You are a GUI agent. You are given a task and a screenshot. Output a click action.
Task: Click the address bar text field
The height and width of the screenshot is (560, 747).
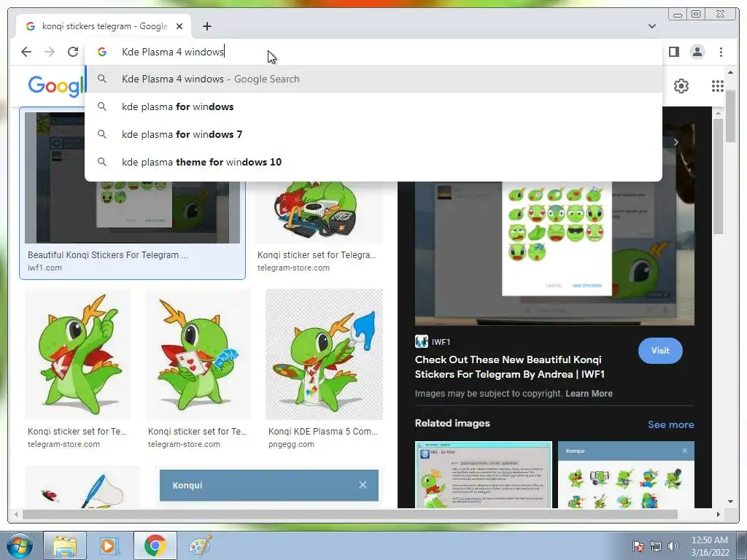click(373, 52)
